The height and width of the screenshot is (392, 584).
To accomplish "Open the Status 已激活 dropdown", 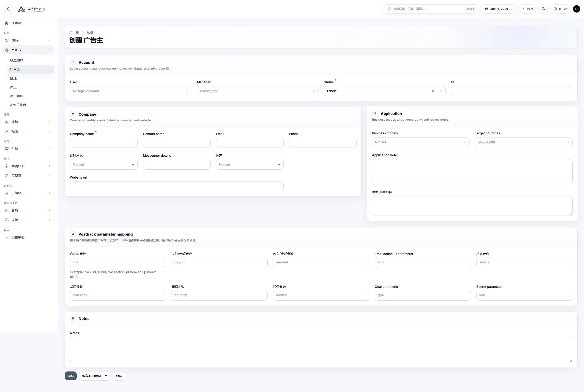I will pyautogui.click(x=384, y=91).
